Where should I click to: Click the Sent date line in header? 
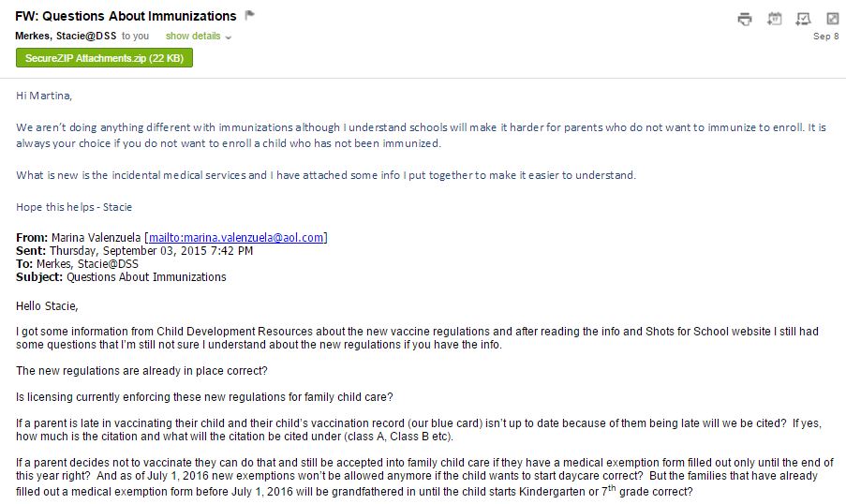point(134,251)
